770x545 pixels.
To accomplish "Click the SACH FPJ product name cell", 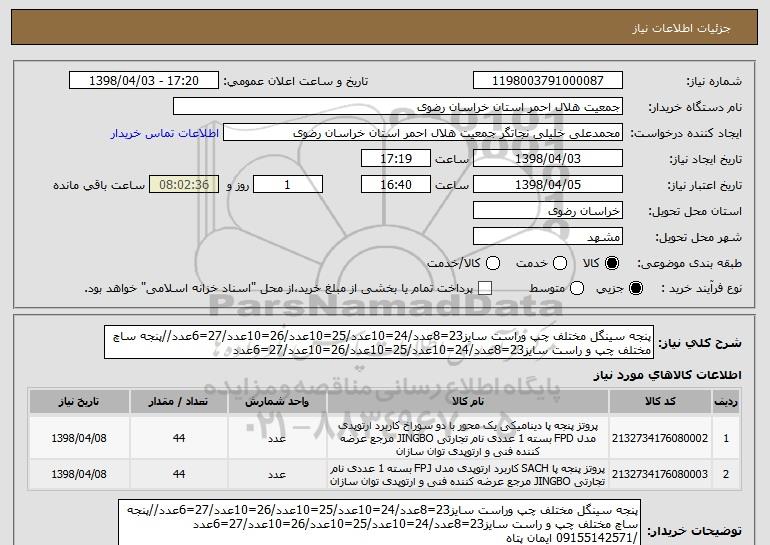I will [468, 475].
